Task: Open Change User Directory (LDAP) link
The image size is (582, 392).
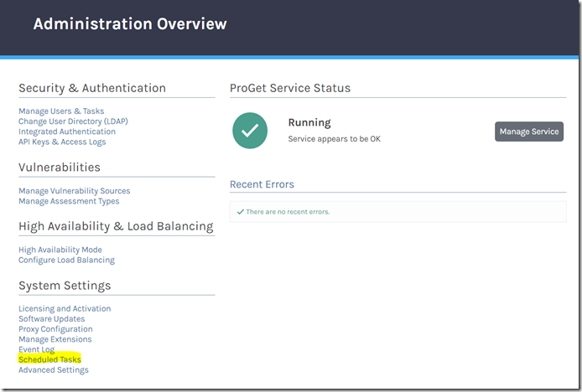Action: point(73,121)
